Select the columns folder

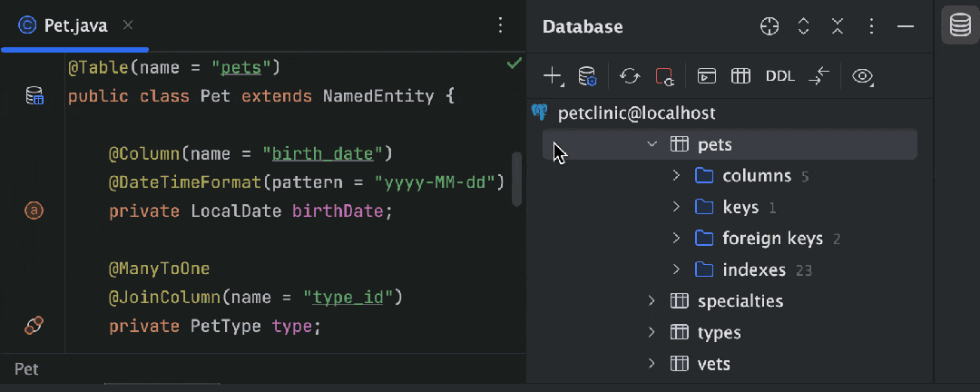pyautogui.click(x=756, y=176)
